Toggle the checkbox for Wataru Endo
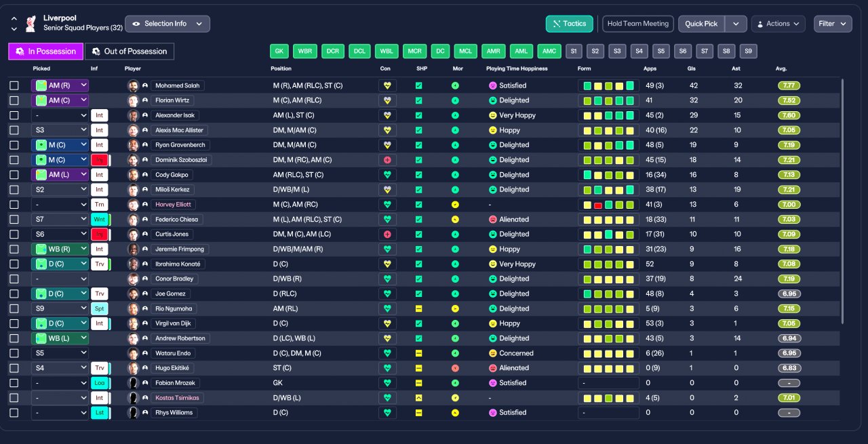This screenshot has width=868, height=444. point(14,353)
